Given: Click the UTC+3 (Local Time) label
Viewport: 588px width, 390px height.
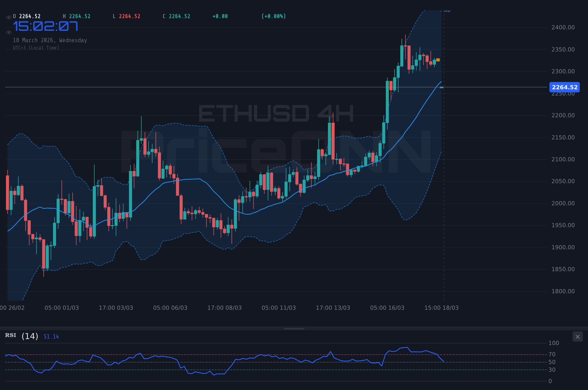Looking at the screenshot, I should (36, 48).
